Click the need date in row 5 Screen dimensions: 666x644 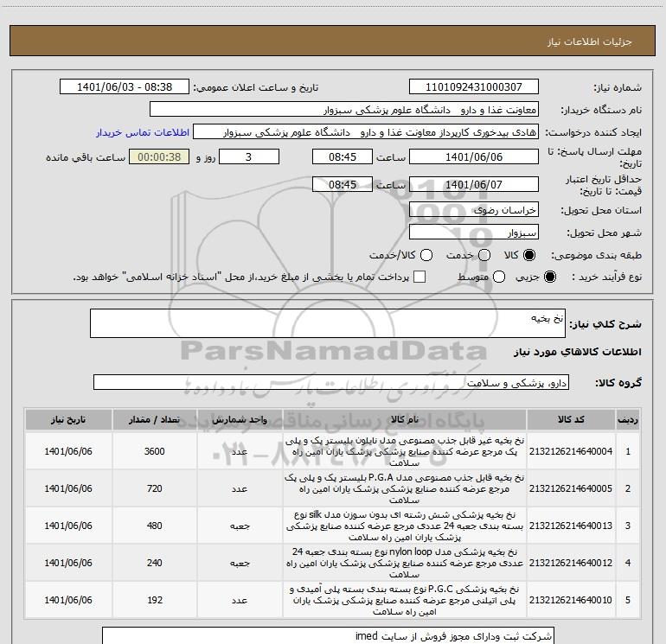68,600
